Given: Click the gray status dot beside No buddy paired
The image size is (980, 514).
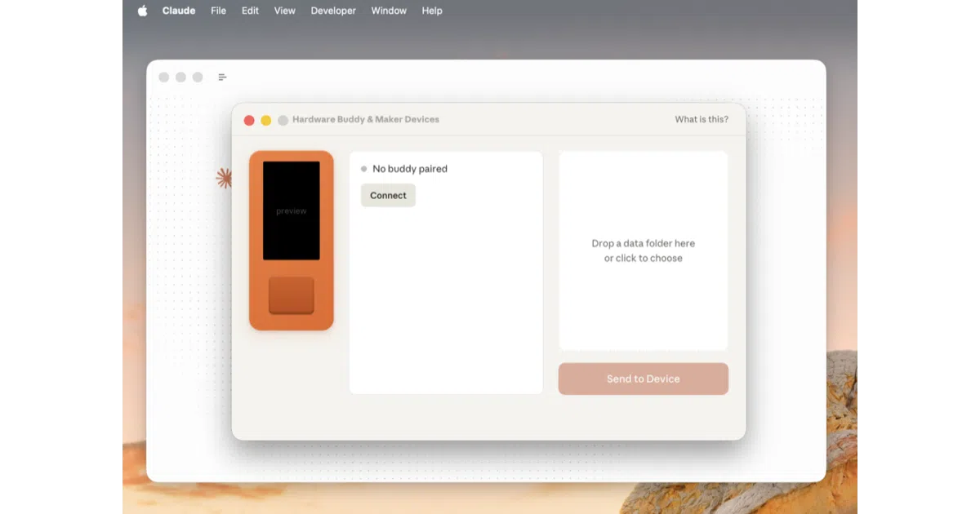Looking at the screenshot, I should click(x=364, y=169).
